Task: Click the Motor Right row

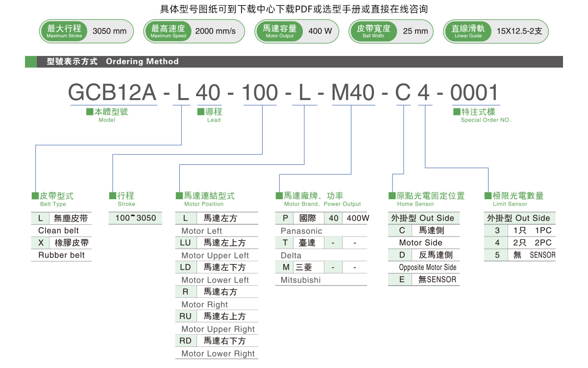Action: click(217, 304)
